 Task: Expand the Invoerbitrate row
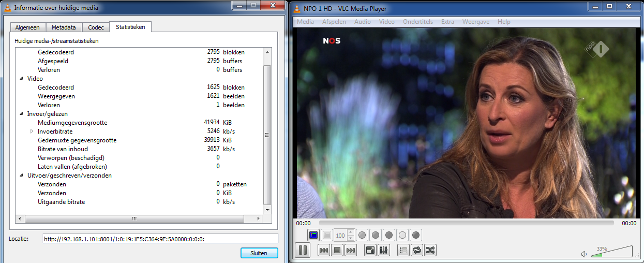[x=32, y=131]
